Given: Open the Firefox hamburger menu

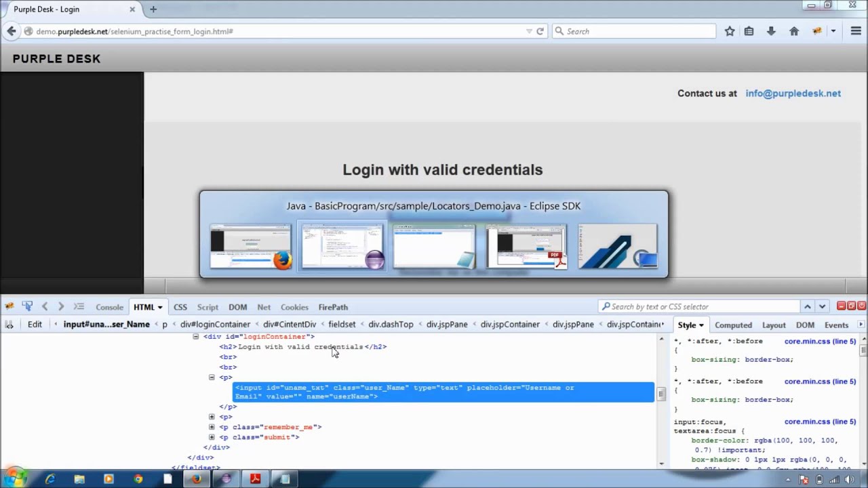Looking at the screenshot, I should tap(856, 31).
